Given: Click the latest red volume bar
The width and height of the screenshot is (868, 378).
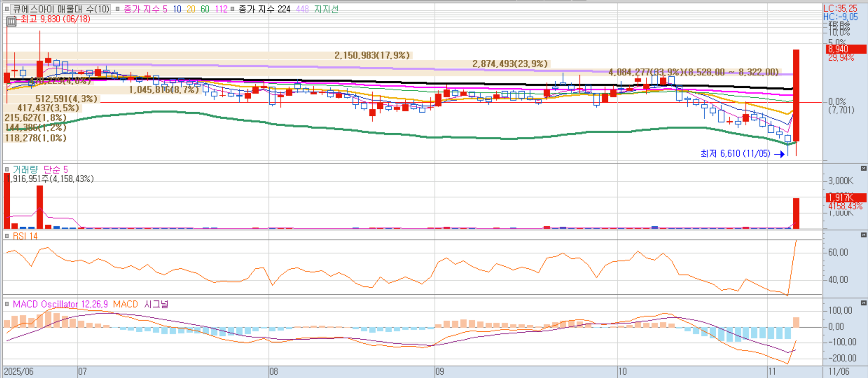Looking at the screenshot, I should click(796, 214).
